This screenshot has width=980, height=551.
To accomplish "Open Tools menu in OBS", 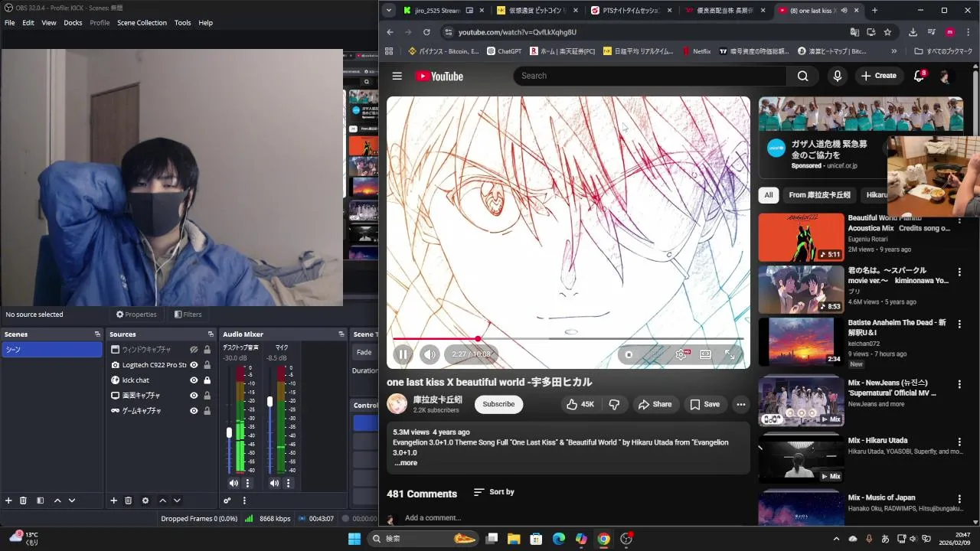I will (x=182, y=23).
